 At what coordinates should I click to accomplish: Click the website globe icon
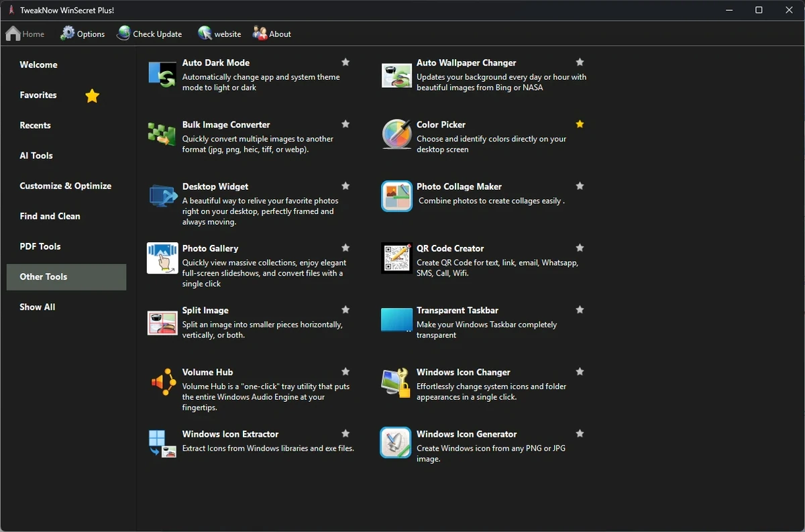(205, 33)
